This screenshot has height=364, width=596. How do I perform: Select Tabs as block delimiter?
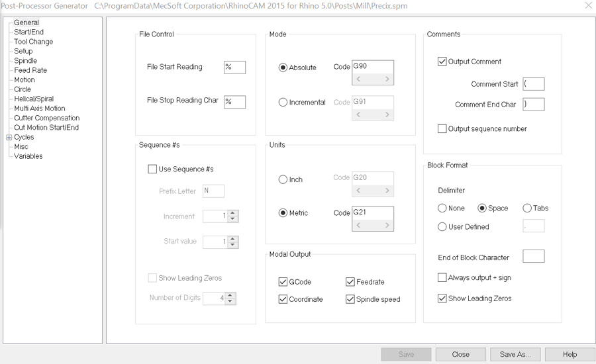pyautogui.click(x=527, y=208)
